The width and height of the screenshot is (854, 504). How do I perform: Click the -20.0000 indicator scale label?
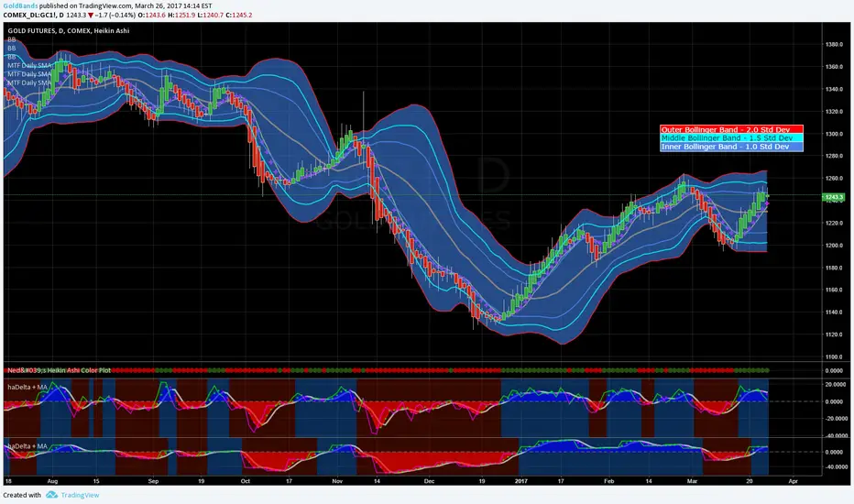(836, 419)
